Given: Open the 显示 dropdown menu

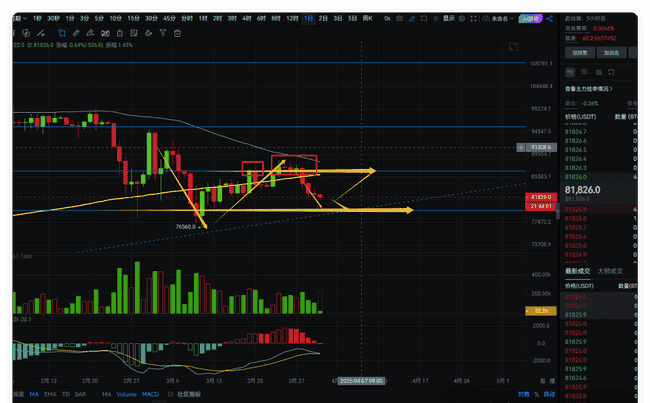Looking at the screenshot, I should pyautogui.click(x=451, y=18).
